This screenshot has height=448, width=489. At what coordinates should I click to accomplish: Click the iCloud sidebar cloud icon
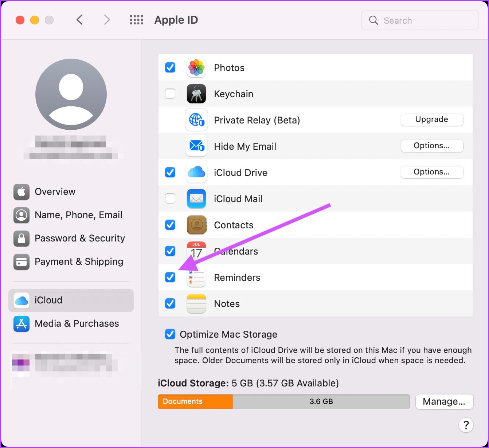[x=21, y=300]
